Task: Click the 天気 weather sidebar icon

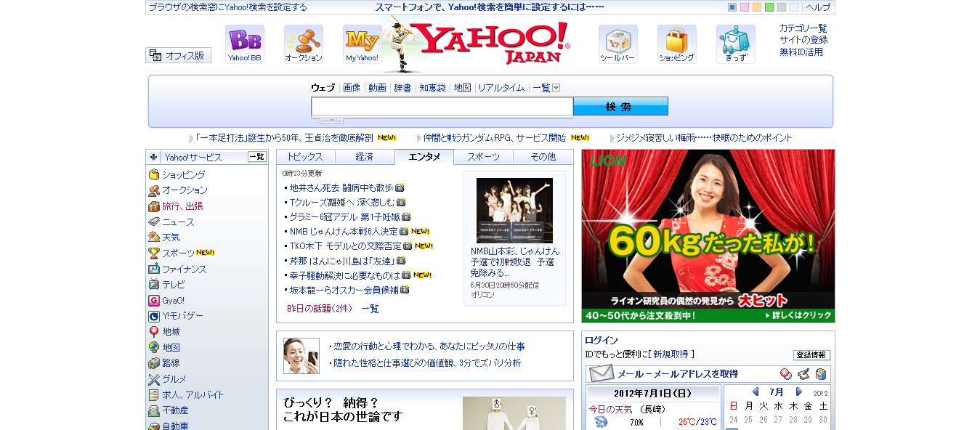Action: tap(154, 238)
